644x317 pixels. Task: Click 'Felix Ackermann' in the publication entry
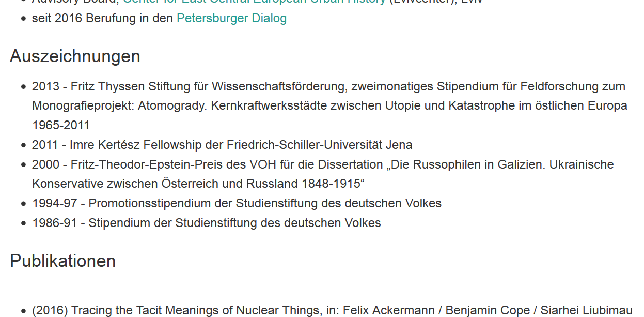[x=389, y=311]
